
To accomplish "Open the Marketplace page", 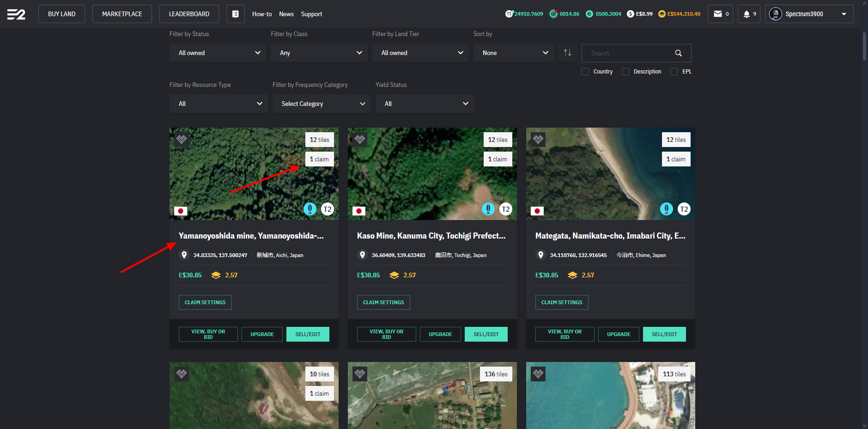I will point(122,14).
